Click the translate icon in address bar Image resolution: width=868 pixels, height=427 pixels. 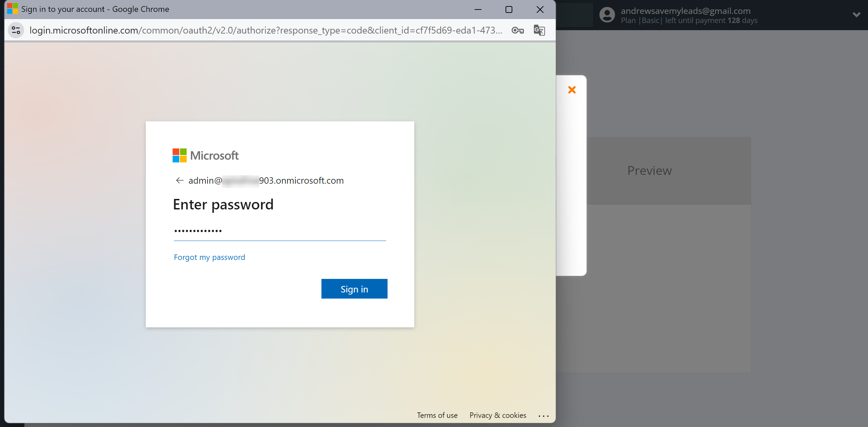pos(540,30)
